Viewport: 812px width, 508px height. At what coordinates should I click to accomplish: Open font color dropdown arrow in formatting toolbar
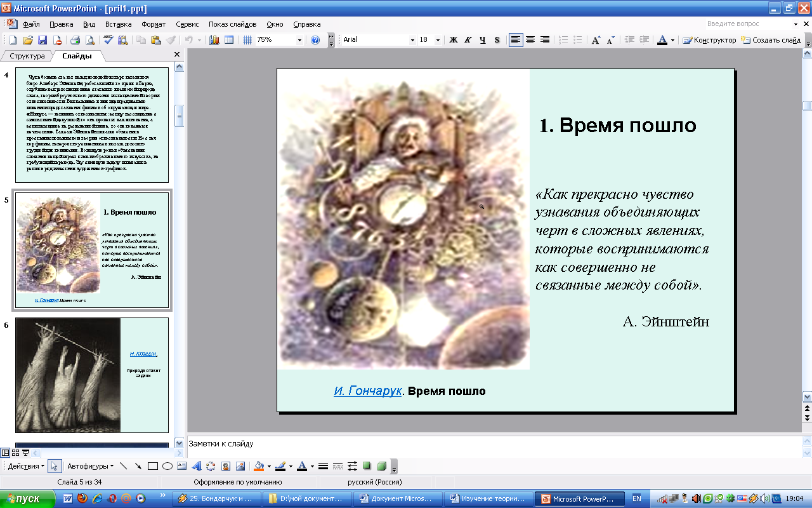pyautogui.click(x=672, y=40)
